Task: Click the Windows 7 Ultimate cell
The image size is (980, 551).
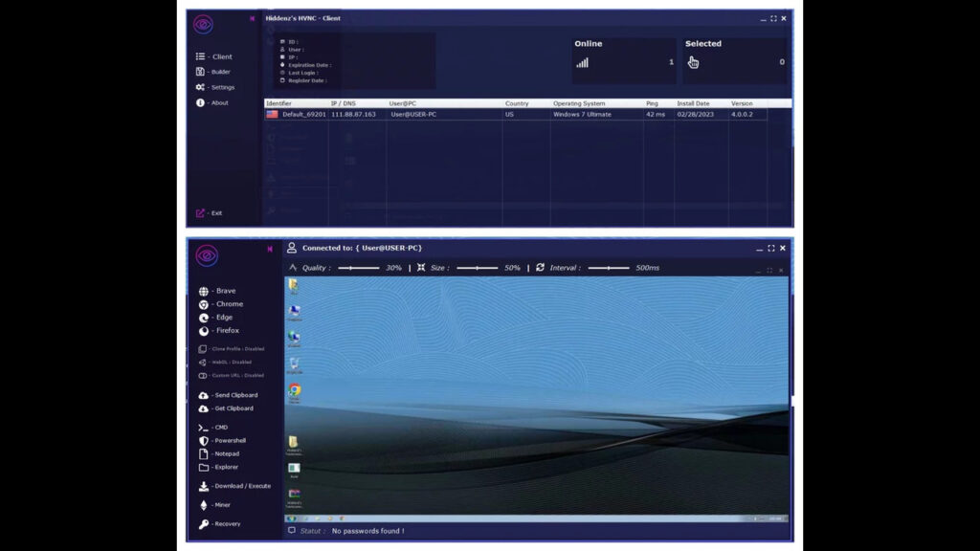Action: pyautogui.click(x=583, y=115)
